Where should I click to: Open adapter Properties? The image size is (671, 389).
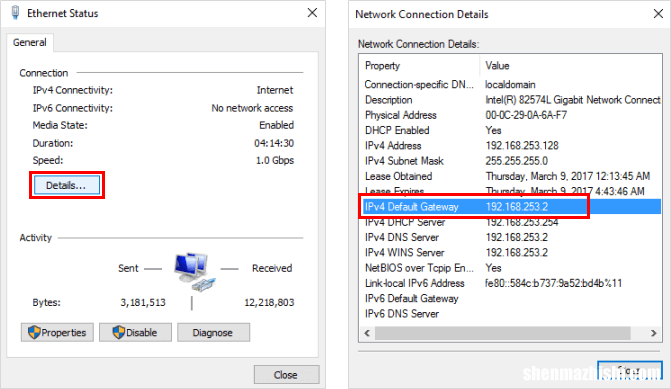pyautogui.click(x=57, y=333)
